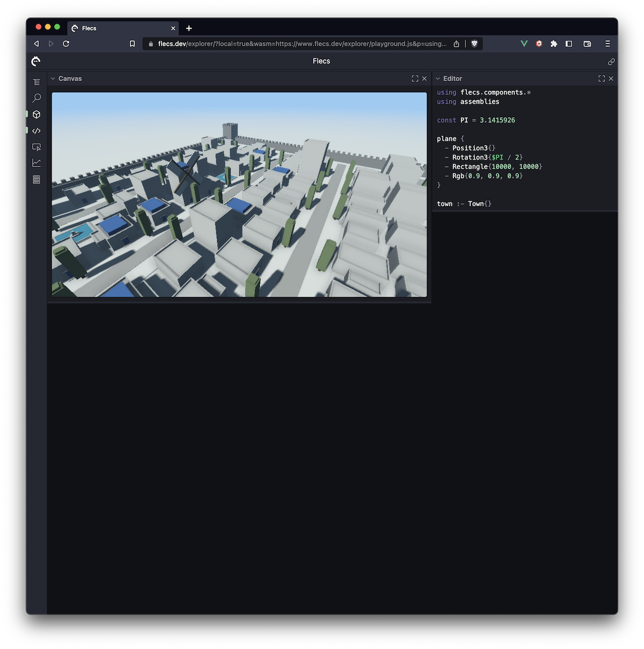Collapse the Editor panel chevron

click(x=438, y=78)
